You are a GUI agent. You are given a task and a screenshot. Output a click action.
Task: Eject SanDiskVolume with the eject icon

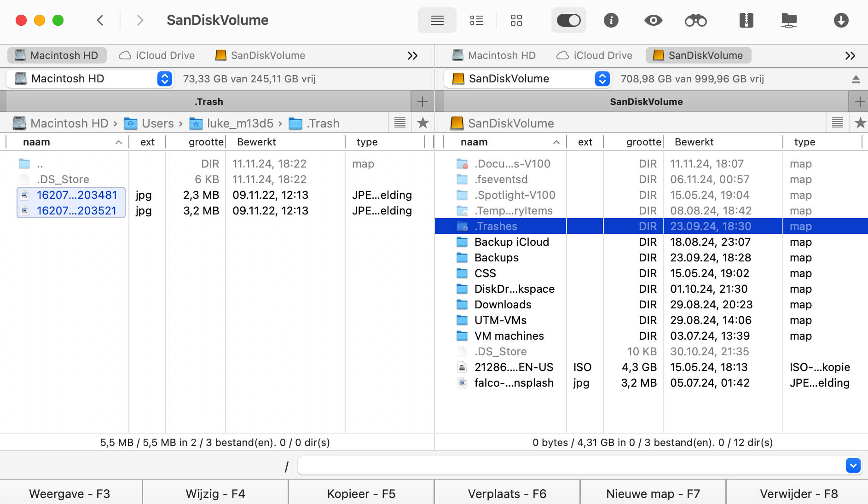856,79
